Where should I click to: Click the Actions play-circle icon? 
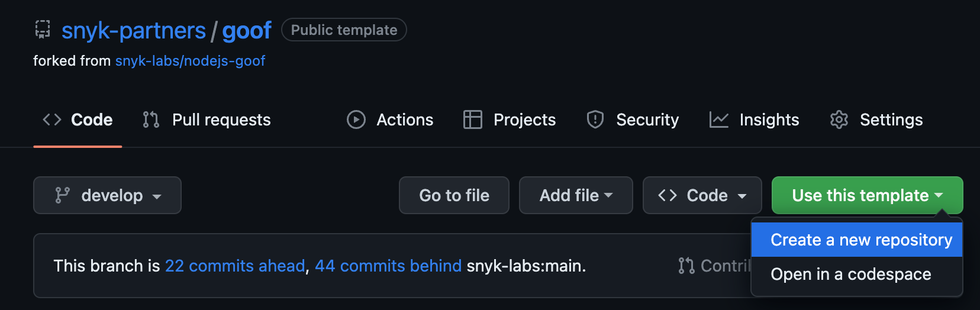point(356,120)
